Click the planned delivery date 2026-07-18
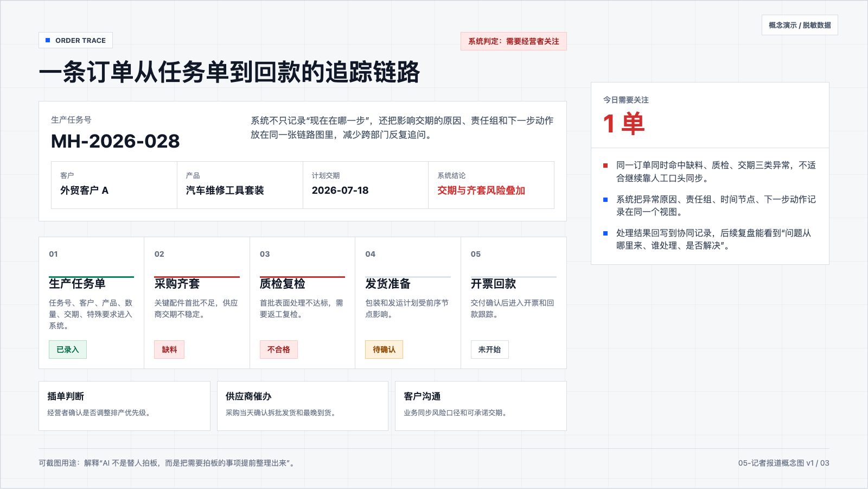868x489 pixels. pyautogui.click(x=340, y=190)
